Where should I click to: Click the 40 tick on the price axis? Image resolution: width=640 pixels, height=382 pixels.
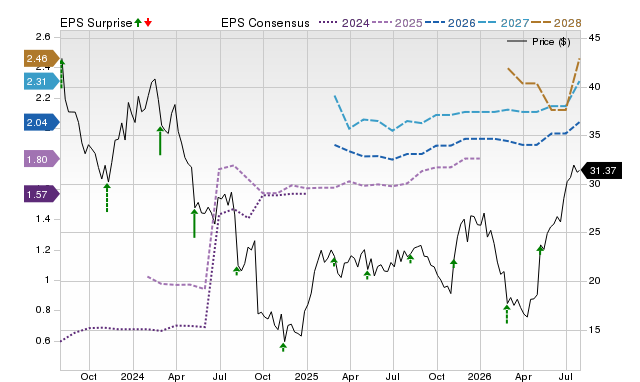pos(594,87)
